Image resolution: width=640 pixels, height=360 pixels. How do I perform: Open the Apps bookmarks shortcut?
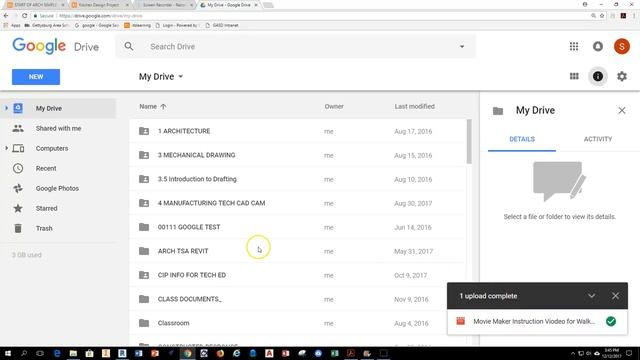pos(12,25)
